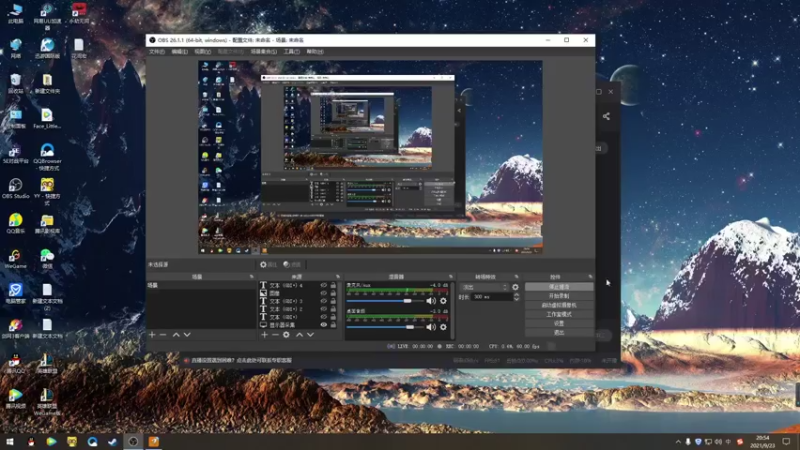Lock the text (GDI+) 3 source
The height and width of the screenshot is (450, 800).
click(333, 301)
